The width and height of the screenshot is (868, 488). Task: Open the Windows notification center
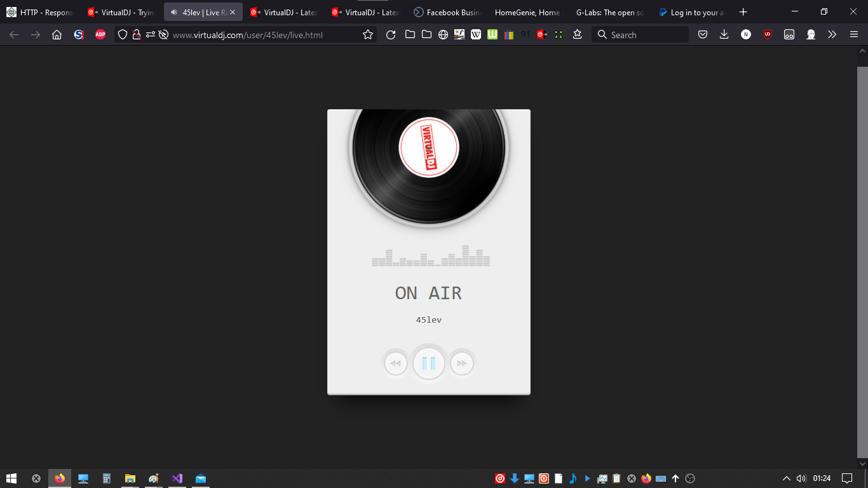[847, 478]
